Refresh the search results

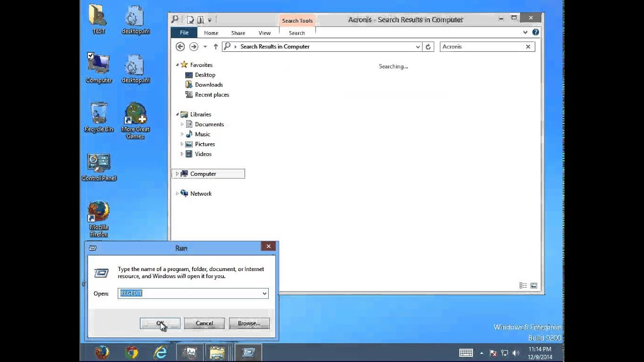click(428, 46)
